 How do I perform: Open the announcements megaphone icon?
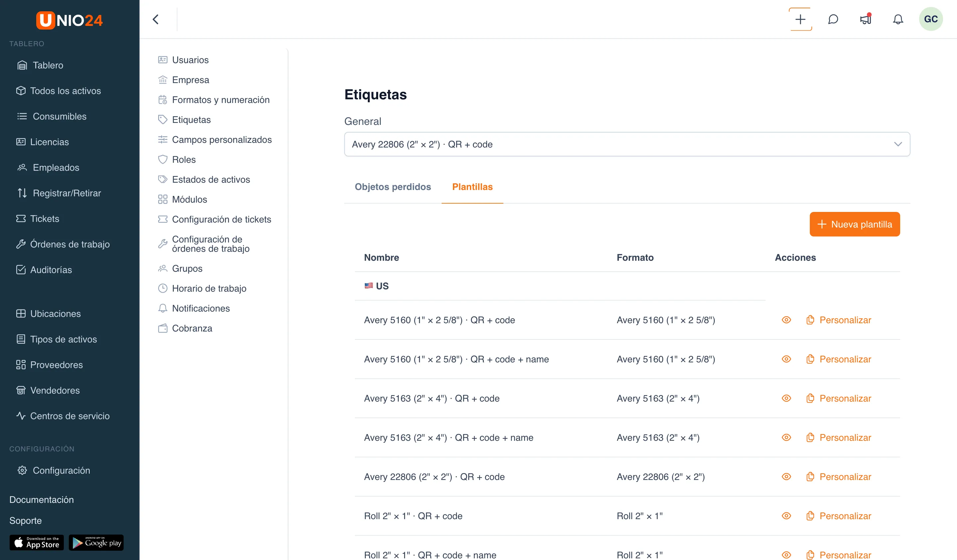pyautogui.click(x=866, y=19)
